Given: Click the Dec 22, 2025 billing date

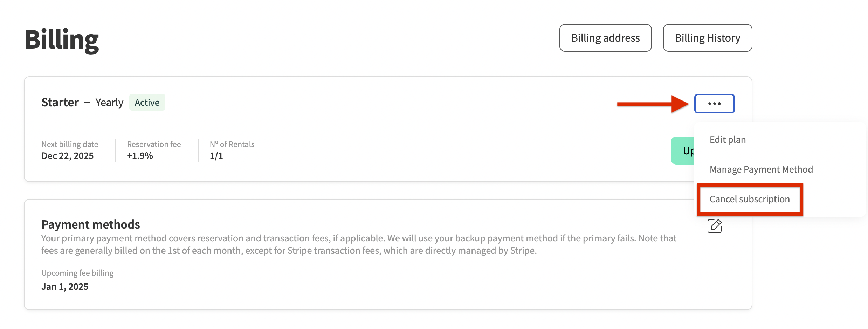Looking at the screenshot, I should click(x=68, y=156).
